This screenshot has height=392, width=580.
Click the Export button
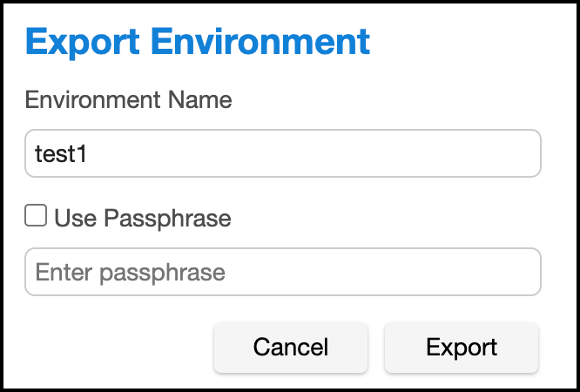(462, 348)
